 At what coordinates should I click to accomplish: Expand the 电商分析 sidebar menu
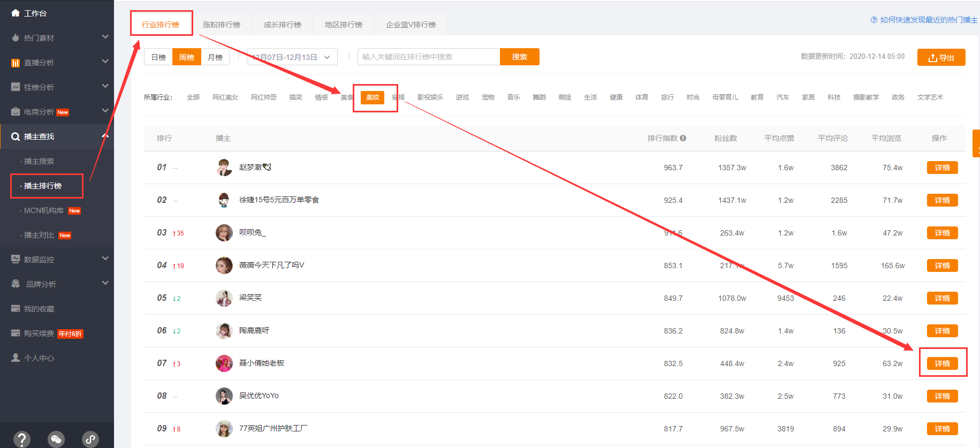(x=105, y=111)
